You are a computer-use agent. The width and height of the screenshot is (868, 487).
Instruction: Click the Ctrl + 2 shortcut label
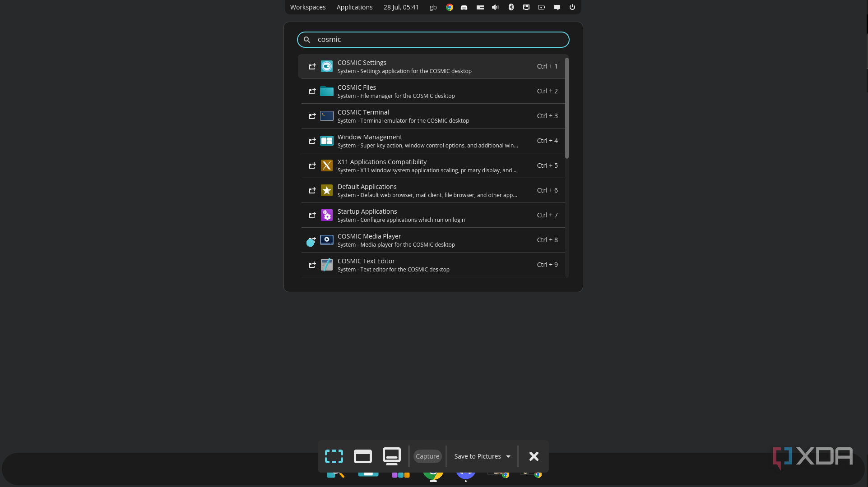point(547,91)
